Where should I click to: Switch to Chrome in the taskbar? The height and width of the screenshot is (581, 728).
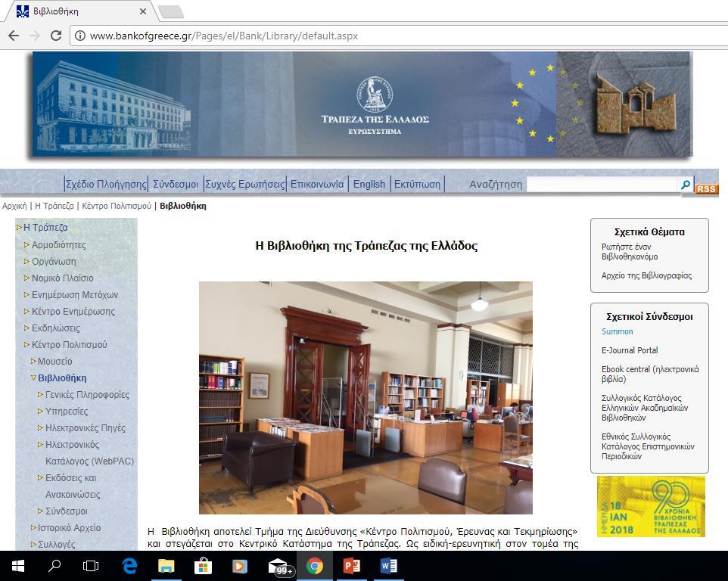tap(314, 566)
